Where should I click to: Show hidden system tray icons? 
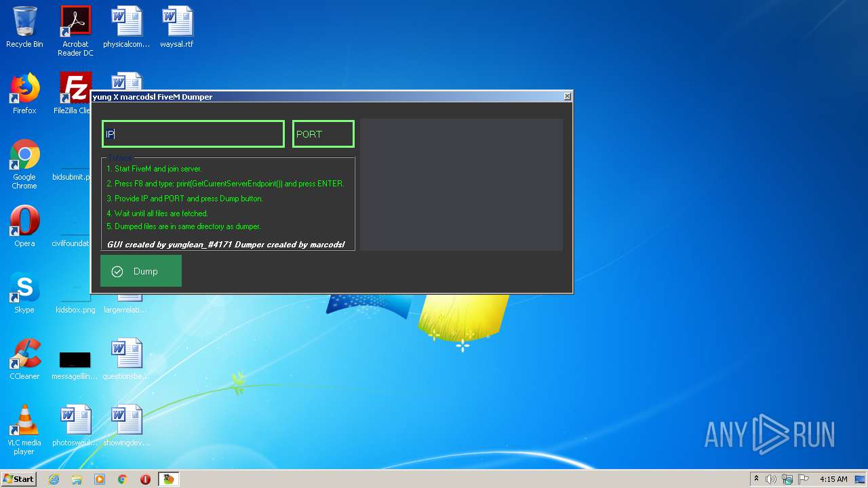[x=756, y=479]
